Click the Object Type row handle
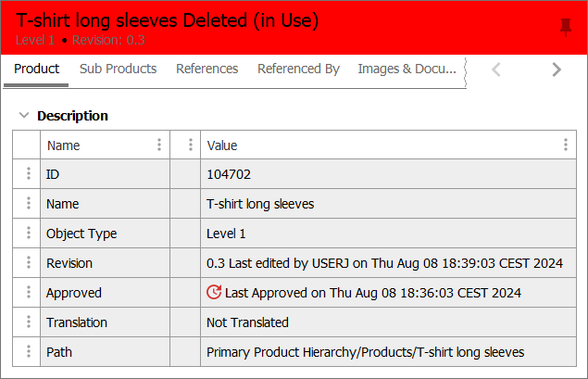 [x=28, y=234]
